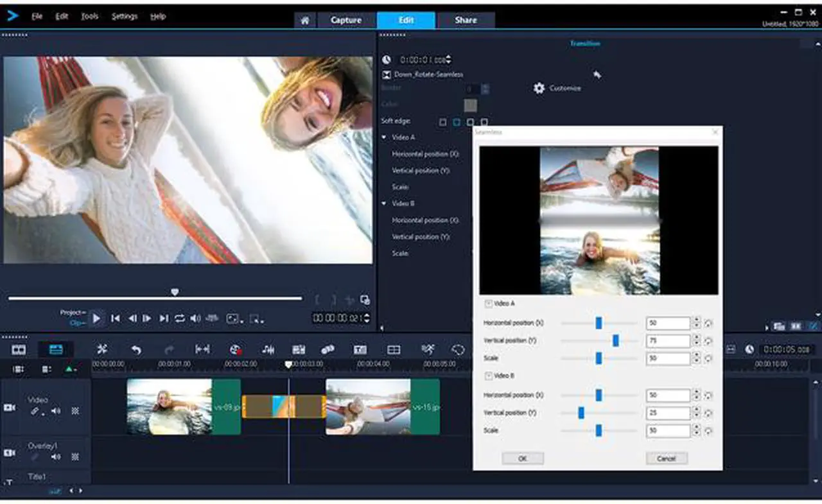Open the Multi-Camera/split screen tool
The height and width of the screenshot is (504, 822).
pos(394,349)
